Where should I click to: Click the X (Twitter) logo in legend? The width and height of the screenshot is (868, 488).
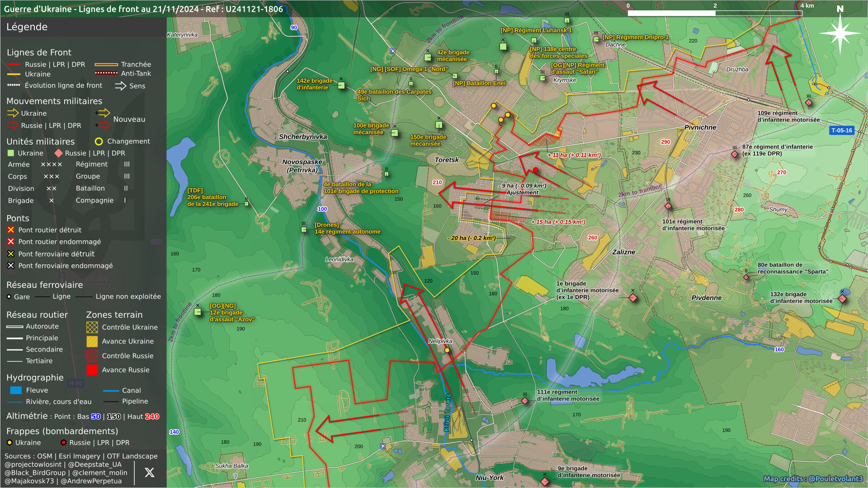(149, 473)
